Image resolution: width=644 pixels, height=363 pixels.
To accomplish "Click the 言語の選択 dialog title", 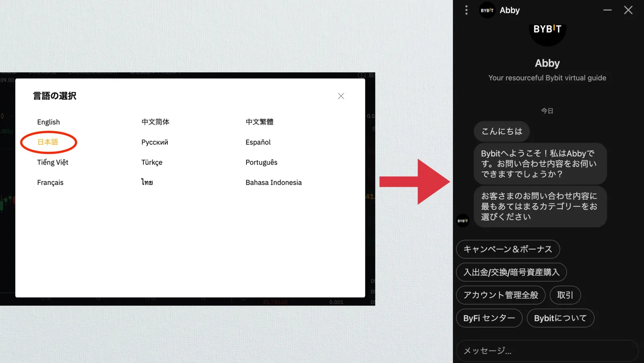I will (54, 96).
